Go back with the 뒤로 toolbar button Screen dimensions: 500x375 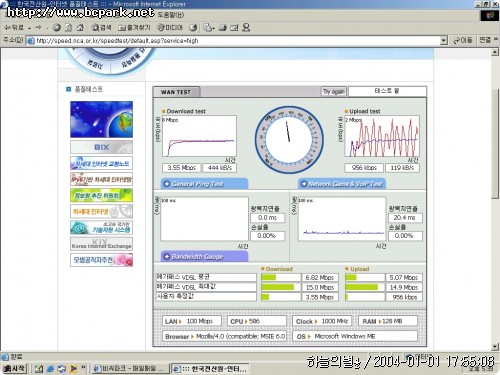(13, 28)
